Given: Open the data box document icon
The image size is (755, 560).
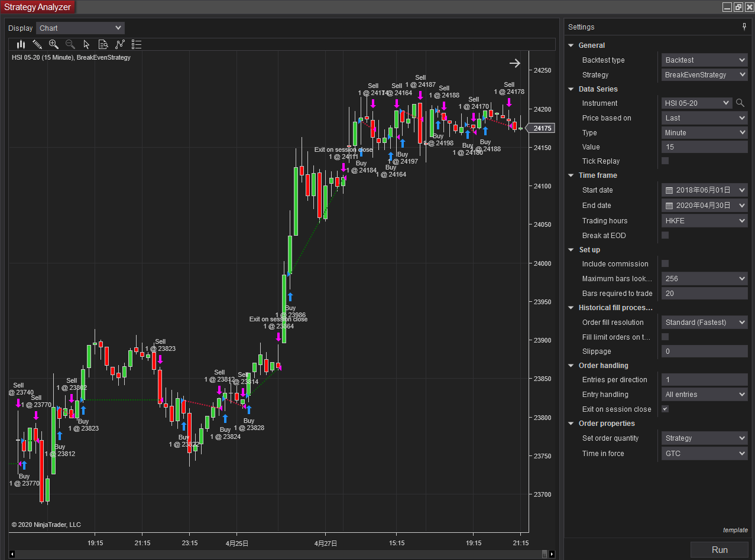Looking at the screenshot, I should pos(103,44).
